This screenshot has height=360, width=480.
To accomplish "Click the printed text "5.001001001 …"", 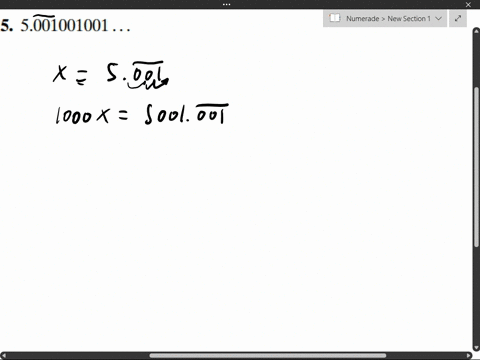I will coord(75,25).
